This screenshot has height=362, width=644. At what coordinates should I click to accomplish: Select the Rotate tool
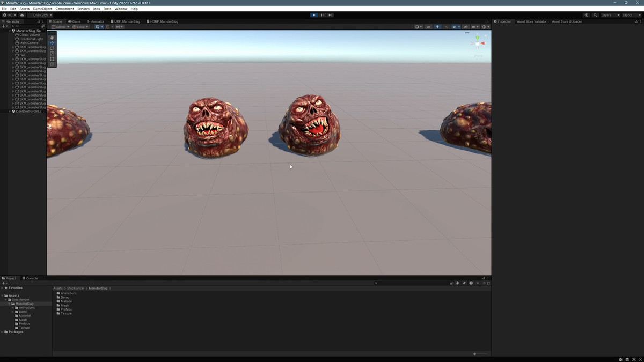point(52,48)
